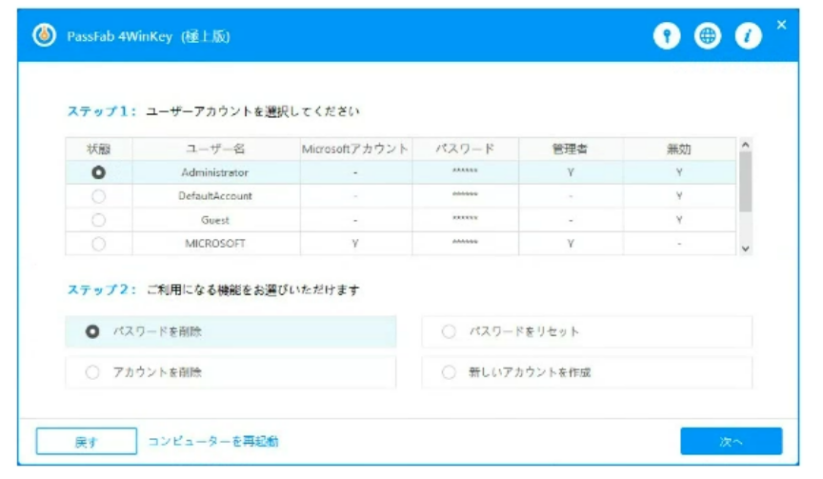The width and height of the screenshot is (823, 479).
Task: Click the account list scroll down arrow
Action: pyautogui.click(x=745, y=249)
